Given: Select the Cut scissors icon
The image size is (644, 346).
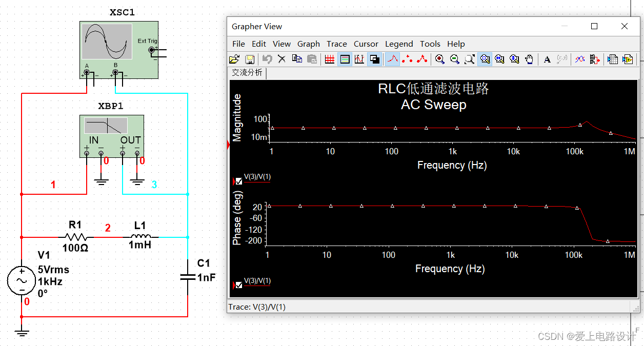Looking at the screenshot, I should pos(282,59).
